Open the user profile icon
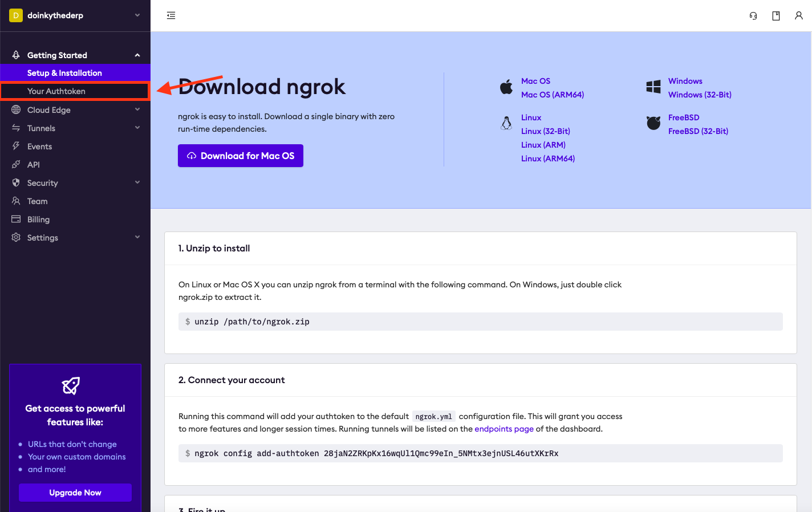The height and width of the screenshot is (512, 812). 799,16
